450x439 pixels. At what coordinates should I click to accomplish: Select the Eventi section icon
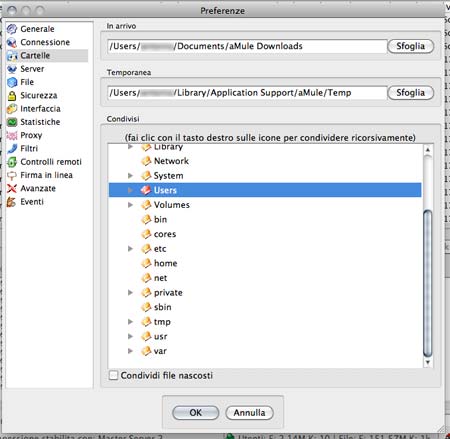(12, 202)
